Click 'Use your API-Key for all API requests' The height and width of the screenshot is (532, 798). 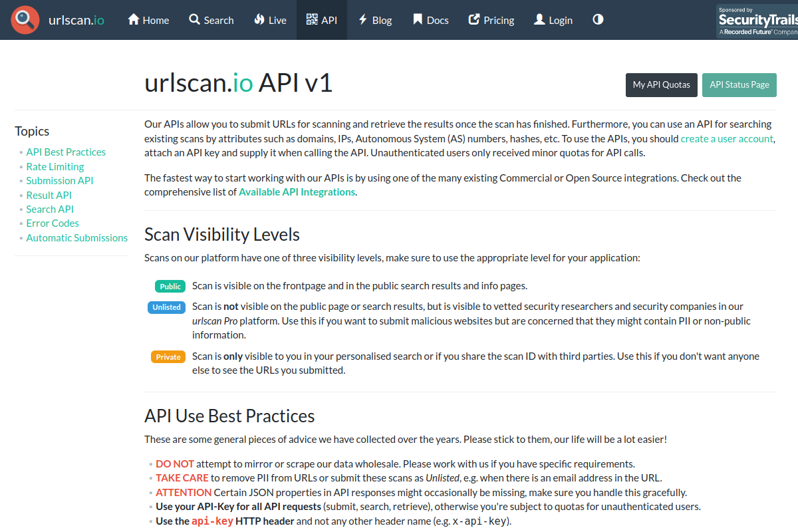[238, 507]
